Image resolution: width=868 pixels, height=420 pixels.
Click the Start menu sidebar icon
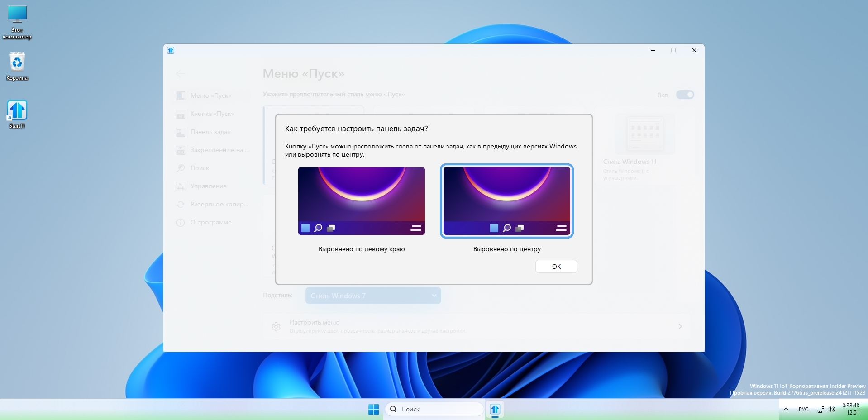(x=181, y=95)
